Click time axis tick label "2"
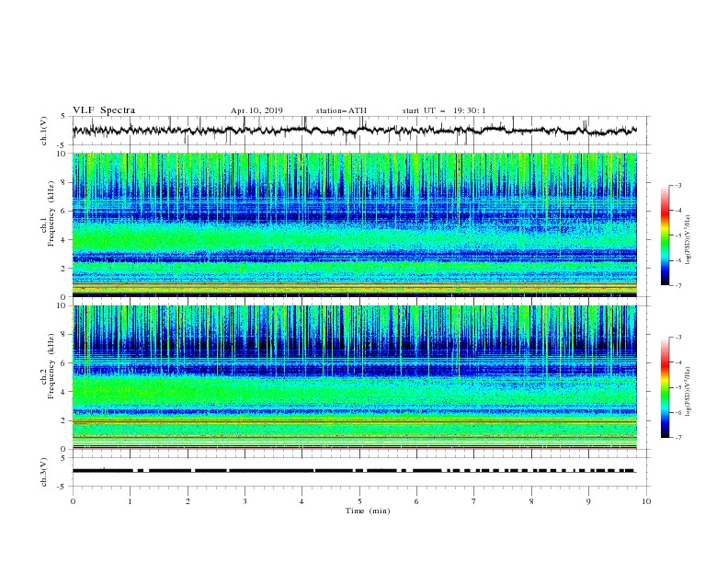The image size is (728, 563). click(188, 501)
